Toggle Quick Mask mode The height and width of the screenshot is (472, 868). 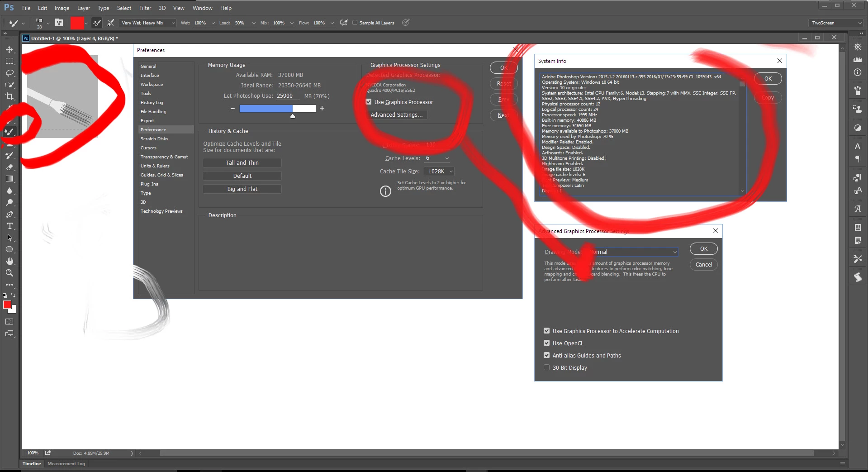[x=9, y=322]
